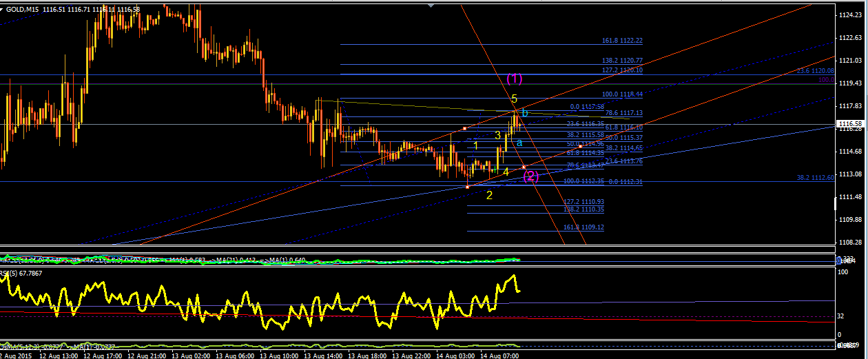Click Fibonacci level 100.0 1118.44

[622, 94]
